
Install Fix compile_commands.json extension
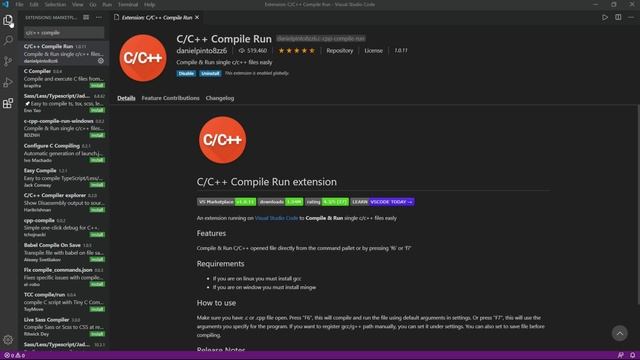point(97,284)
